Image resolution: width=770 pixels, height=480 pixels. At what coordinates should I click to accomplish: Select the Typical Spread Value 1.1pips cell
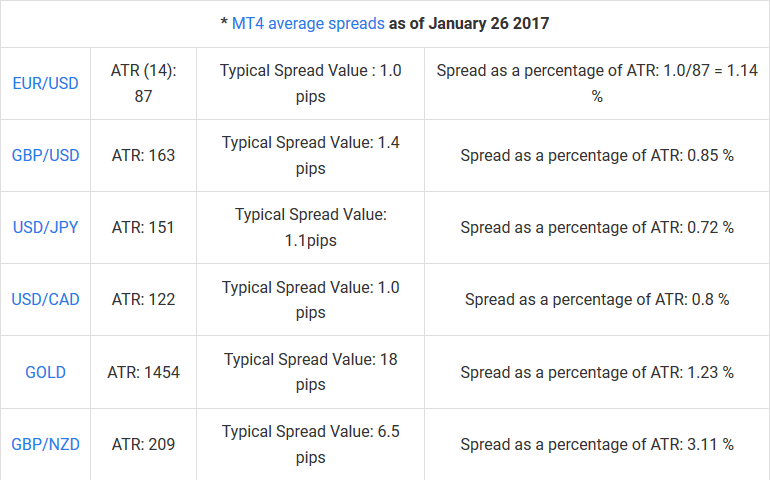pos(310,227)
